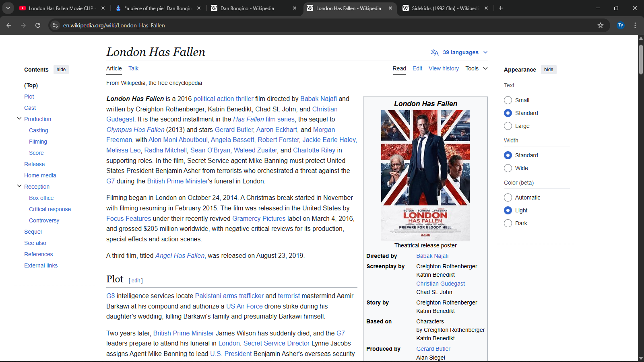Hide the Appearance panel
This screenshot has width=644, height=362.
(x=549, y=70)
